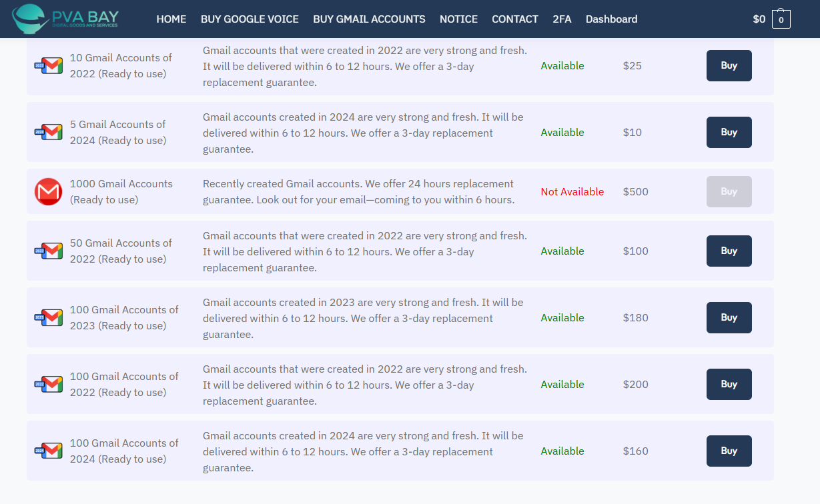
Task: Buy the 10 Gmail Accounts for $25
Action: pos(729,66)
